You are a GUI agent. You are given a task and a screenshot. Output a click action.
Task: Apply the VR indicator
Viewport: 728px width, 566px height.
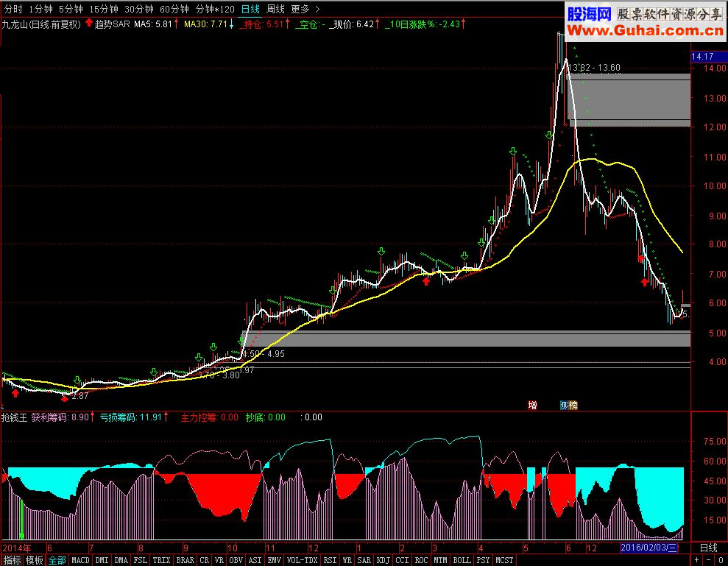click(219, 560)
